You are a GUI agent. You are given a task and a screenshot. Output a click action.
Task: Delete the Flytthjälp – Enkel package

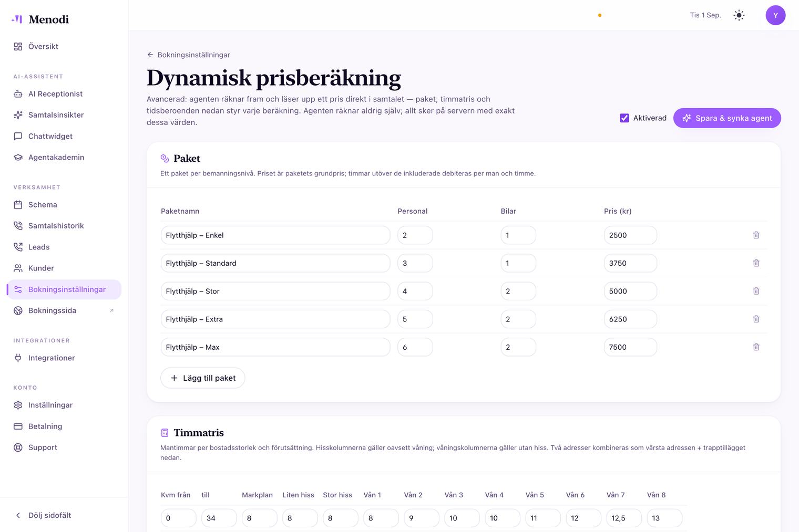pos(756,235)
